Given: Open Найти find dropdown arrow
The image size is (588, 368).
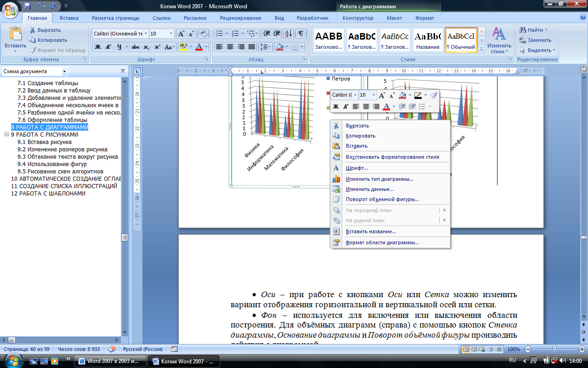Looking at the screenshot, I should (546, 30).
